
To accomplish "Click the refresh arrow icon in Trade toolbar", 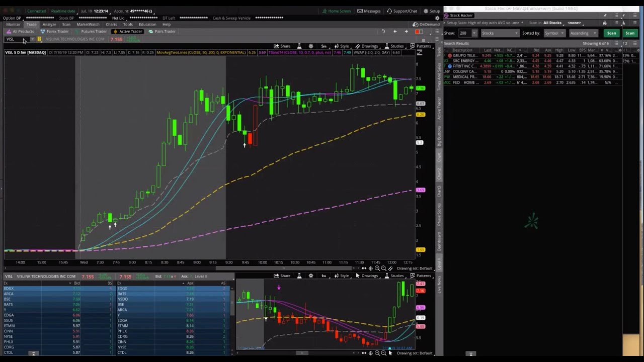I will 383,31.
